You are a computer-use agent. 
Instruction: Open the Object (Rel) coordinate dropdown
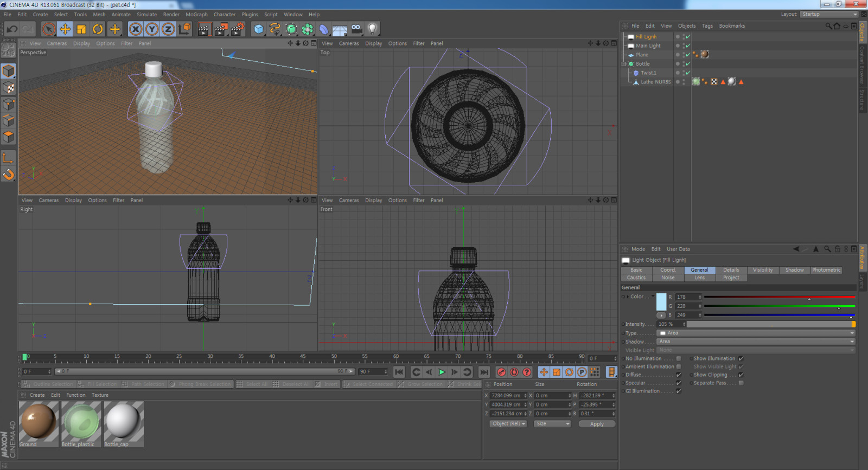point(508,424)
